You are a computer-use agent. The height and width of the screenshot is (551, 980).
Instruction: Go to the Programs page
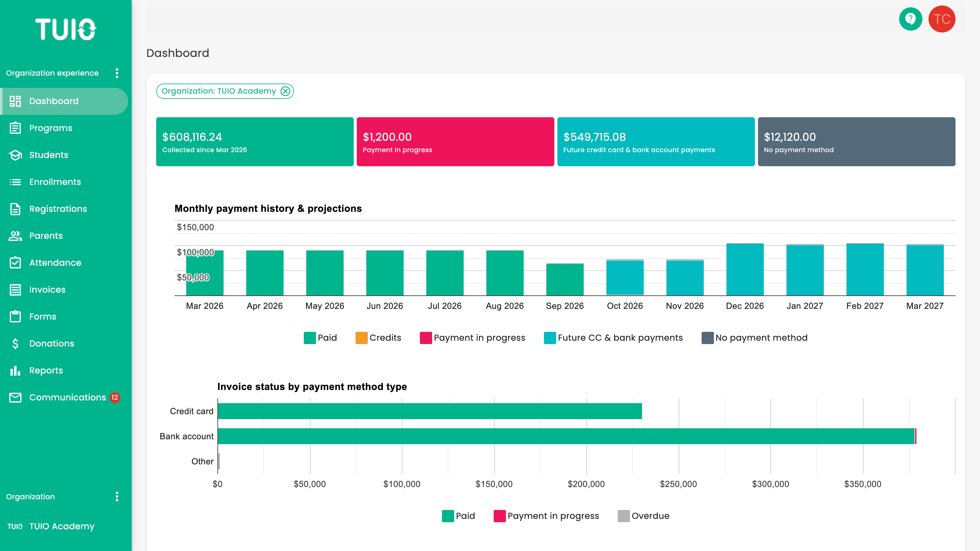(x=65, y=128)
